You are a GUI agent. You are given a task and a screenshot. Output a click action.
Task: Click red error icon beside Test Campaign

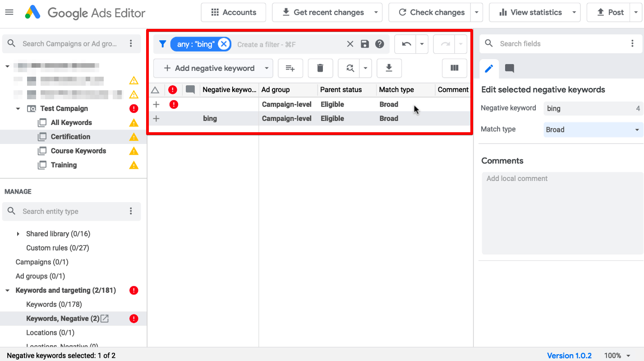pyautogui.click(x=133, y=109)
